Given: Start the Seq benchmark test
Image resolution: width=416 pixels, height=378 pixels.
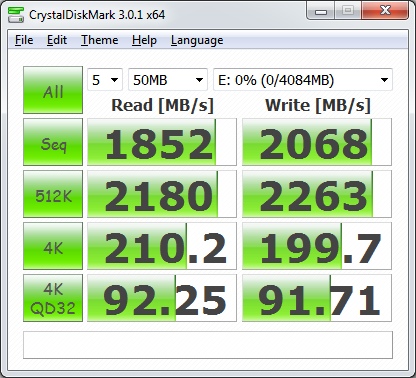Looking at the screenshot, I should (x=53, y=142).
